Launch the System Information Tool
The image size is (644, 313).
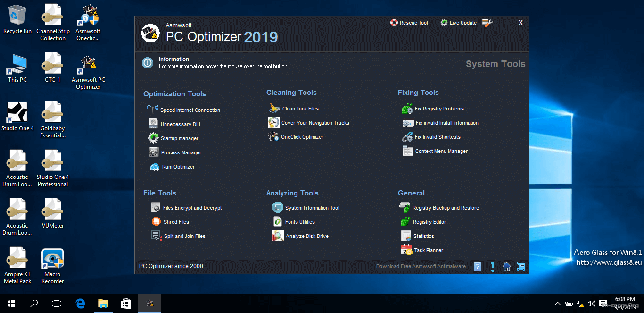pos(311,207)
